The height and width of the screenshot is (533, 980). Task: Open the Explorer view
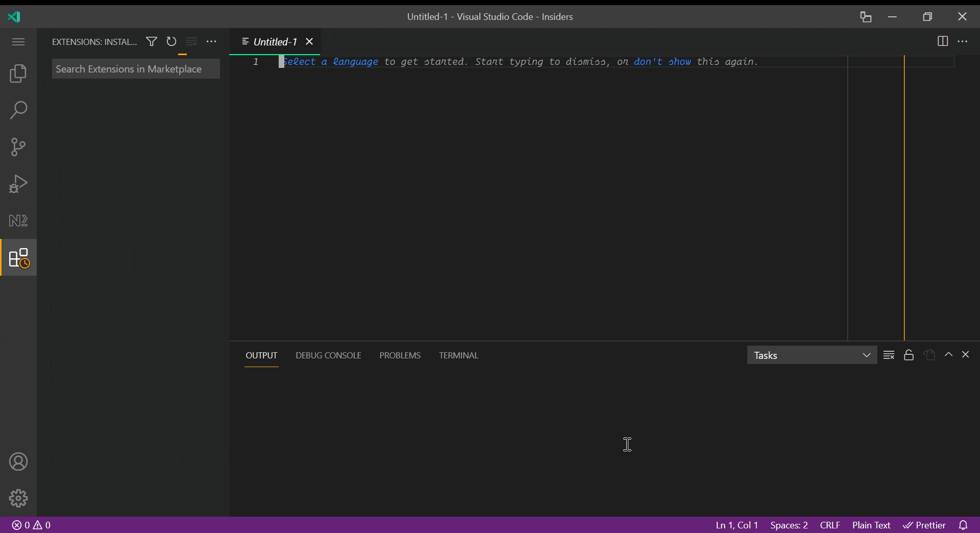(x=18, y=74)
